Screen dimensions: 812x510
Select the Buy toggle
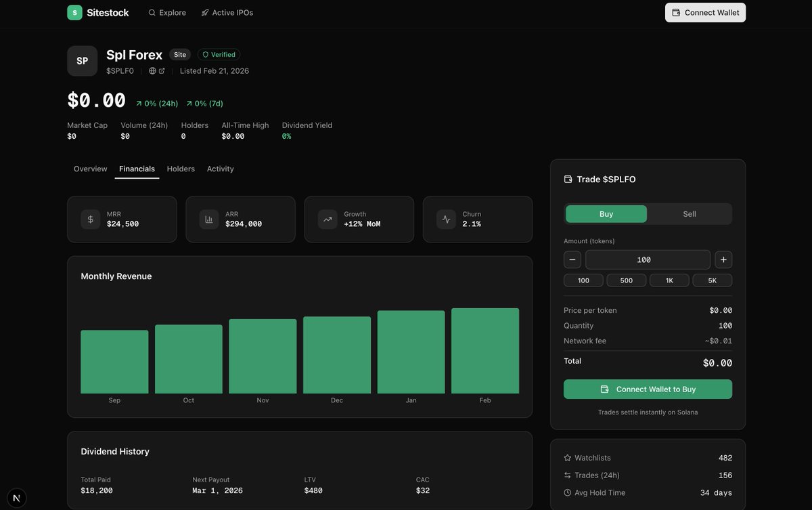tap(606, 214)
